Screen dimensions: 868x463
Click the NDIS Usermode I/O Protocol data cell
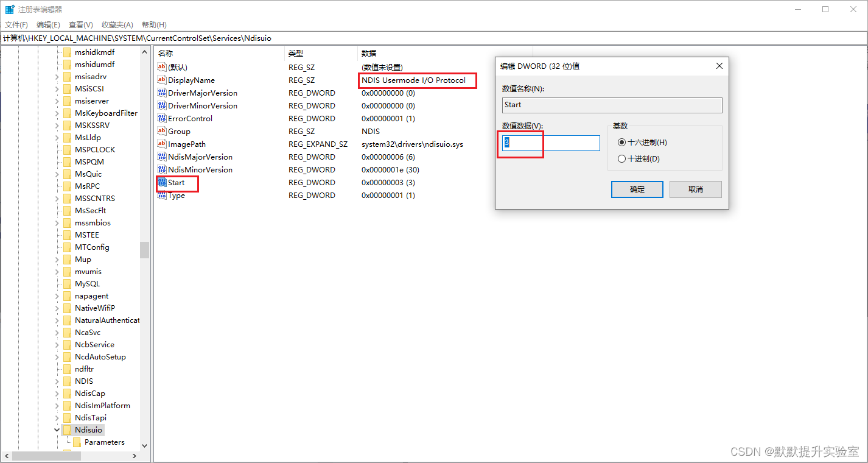coord(413,80)
